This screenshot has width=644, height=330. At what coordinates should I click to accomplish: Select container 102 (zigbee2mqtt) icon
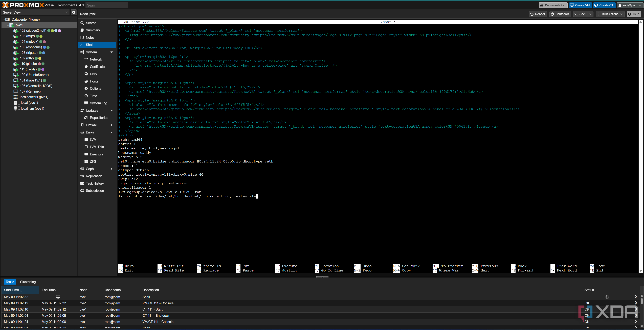[x=16, y=31]
